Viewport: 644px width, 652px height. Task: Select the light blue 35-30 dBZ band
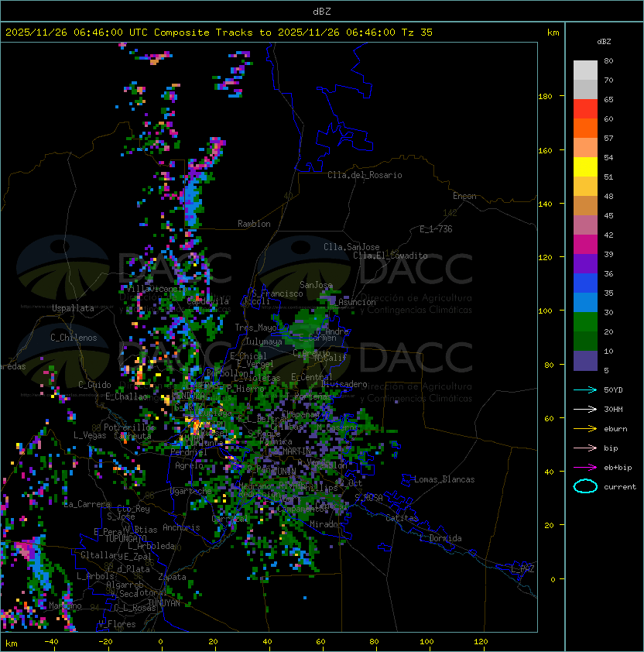click(x=585, y=303)
